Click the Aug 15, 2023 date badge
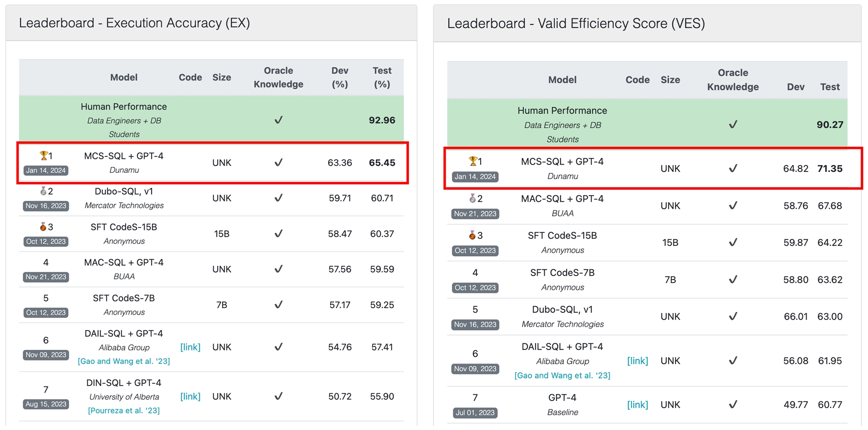This screenshot has width=868, height=430. tap(46, 404)
